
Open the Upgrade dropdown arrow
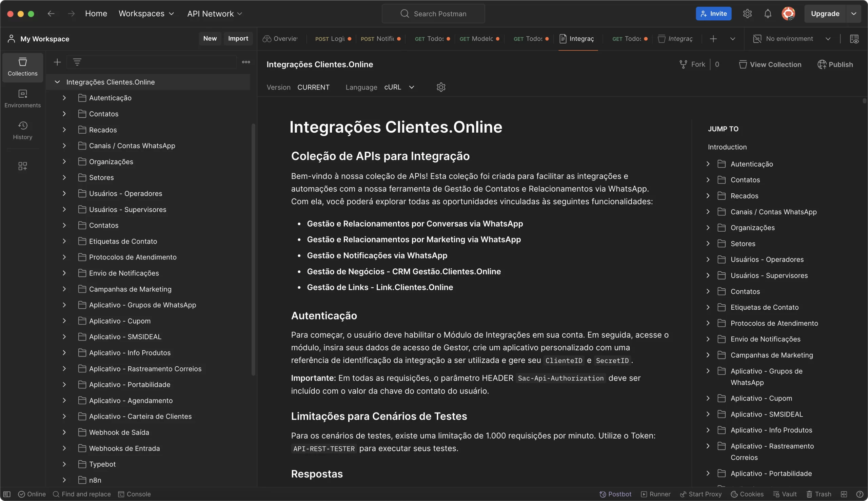[853, 14]
